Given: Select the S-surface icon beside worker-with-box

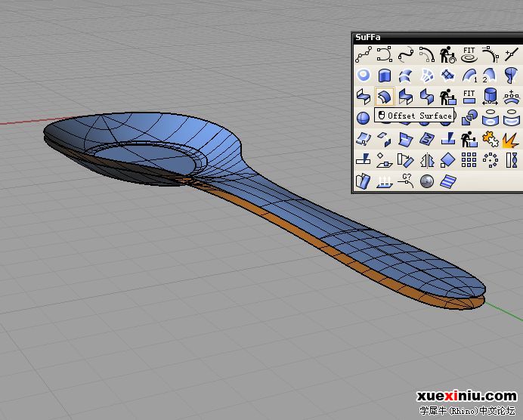Looking at the screenshot, I should (x=426, y=97).
